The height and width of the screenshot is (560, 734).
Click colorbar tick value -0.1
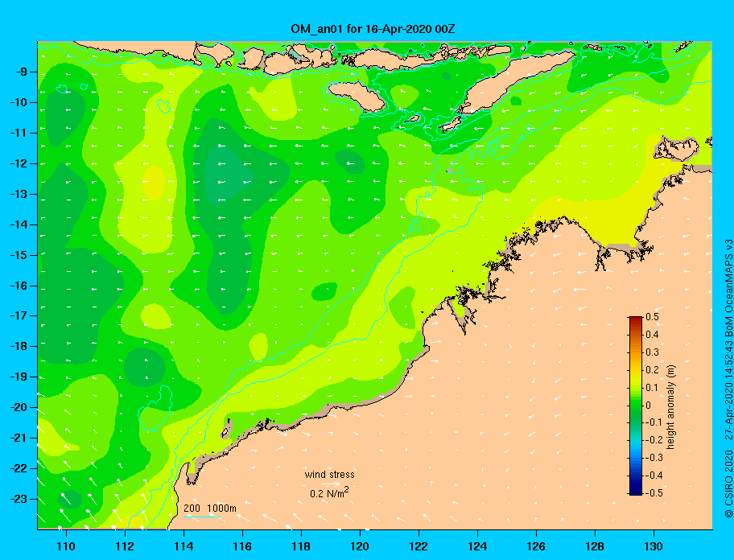point(654,422)
